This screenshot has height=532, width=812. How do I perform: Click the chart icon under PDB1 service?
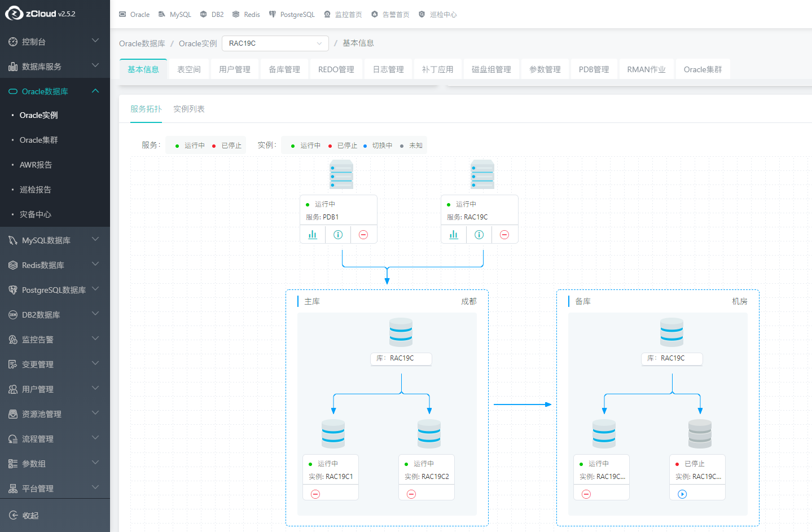313,235
